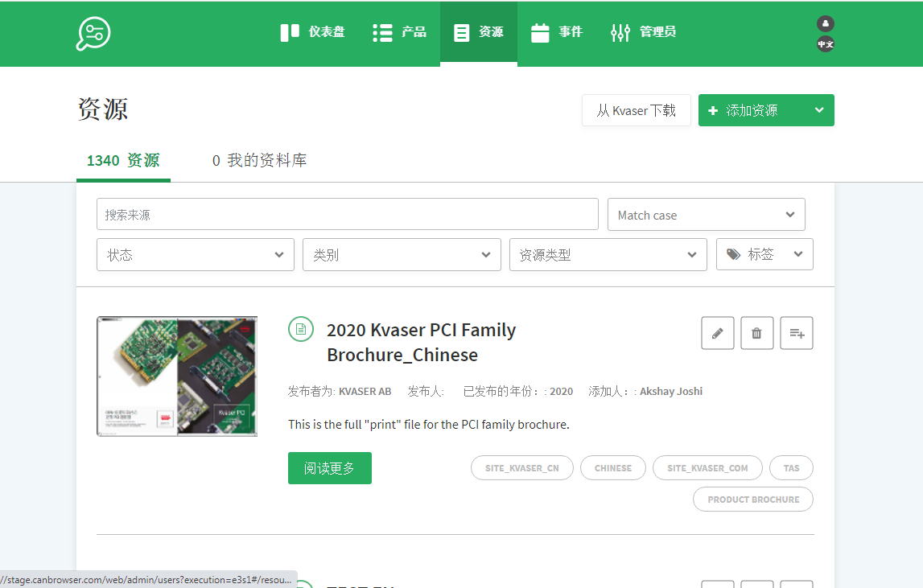Click the publisher name KVASER AB
923x588 pixels.
point(365,392)
